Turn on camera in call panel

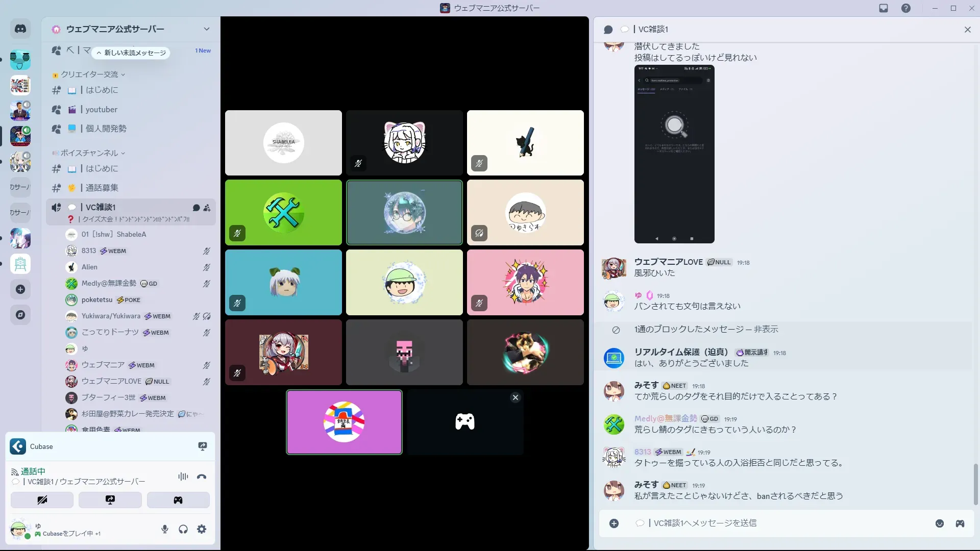click(42, 500)
